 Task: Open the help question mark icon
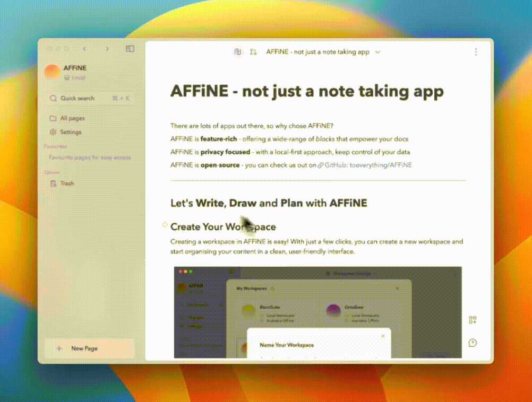tap(473, 343)
